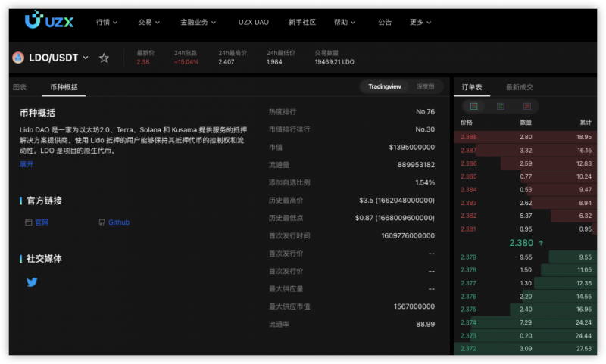Open the Github link

(119, 222)
